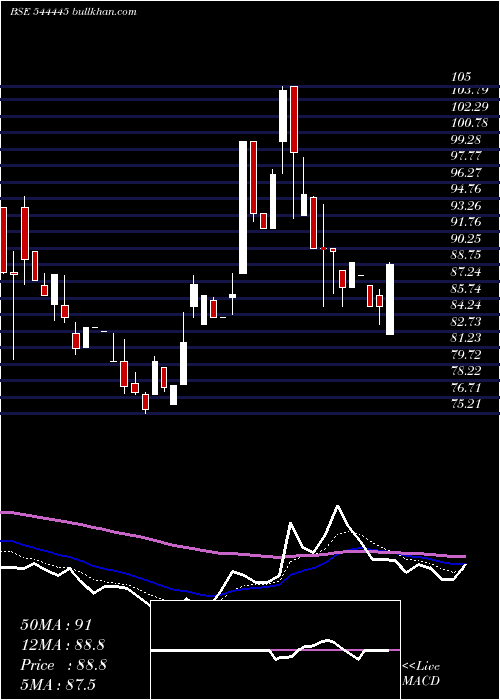Click the 78.22 price level label

[466, 371]
